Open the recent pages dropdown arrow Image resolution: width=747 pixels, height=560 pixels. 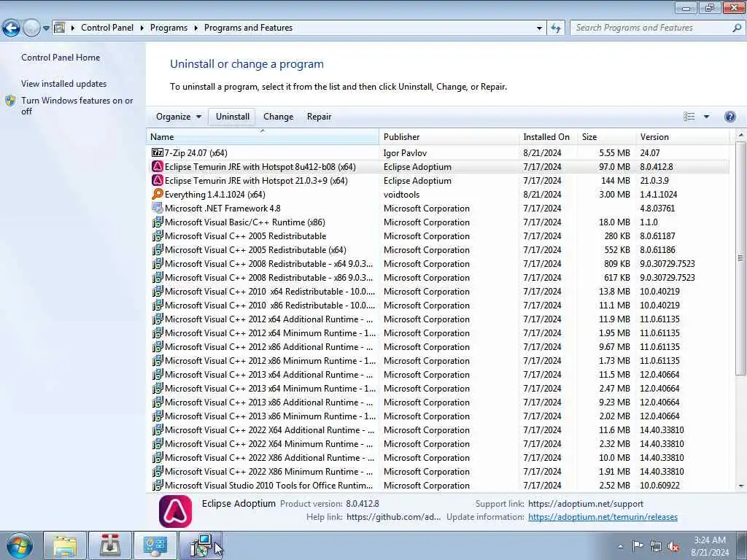click(46, 28)
